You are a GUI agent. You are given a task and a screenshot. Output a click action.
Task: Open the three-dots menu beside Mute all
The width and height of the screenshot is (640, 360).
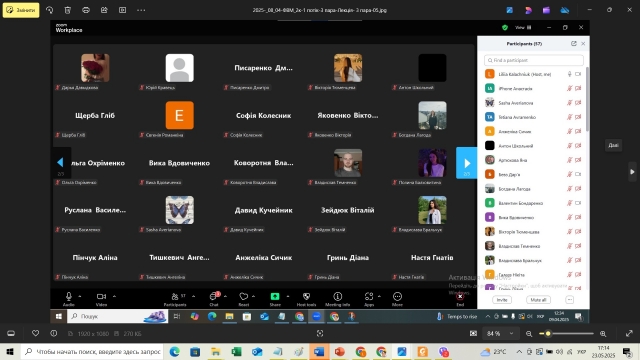point(569,300)
